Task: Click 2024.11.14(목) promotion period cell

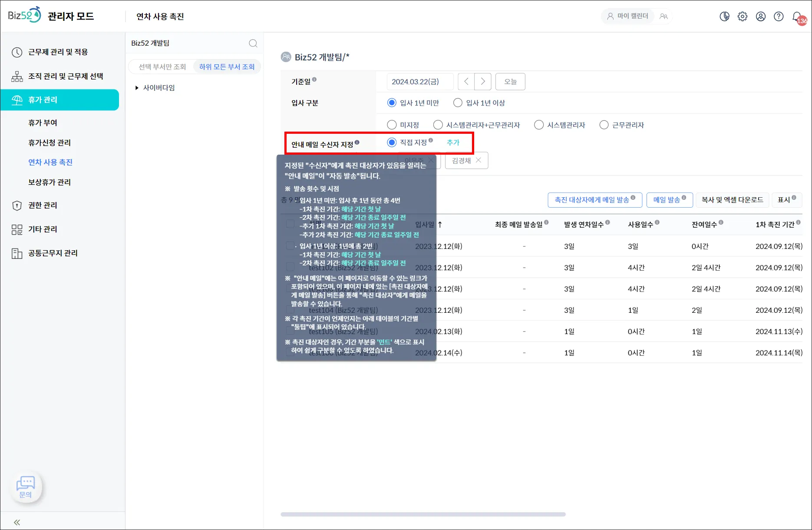Action: pyautogui.click(x=779, y=353)
